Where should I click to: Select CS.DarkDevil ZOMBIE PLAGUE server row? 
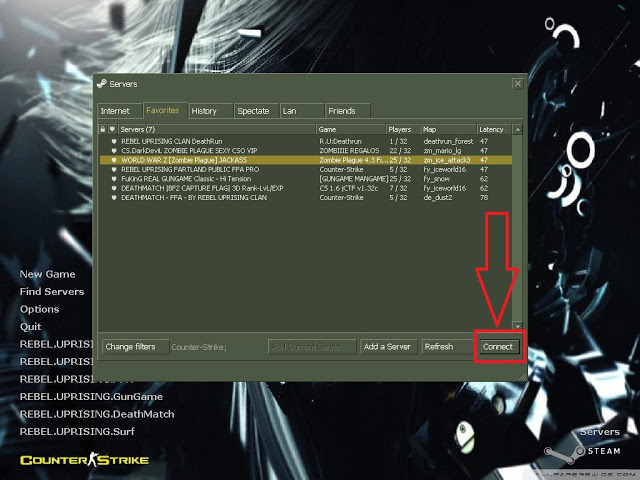[305, 151]
